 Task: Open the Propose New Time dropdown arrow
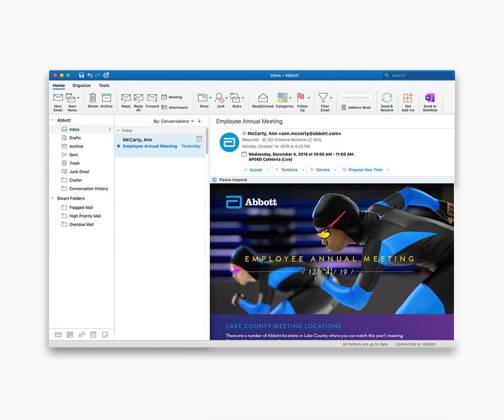point(388,170)
